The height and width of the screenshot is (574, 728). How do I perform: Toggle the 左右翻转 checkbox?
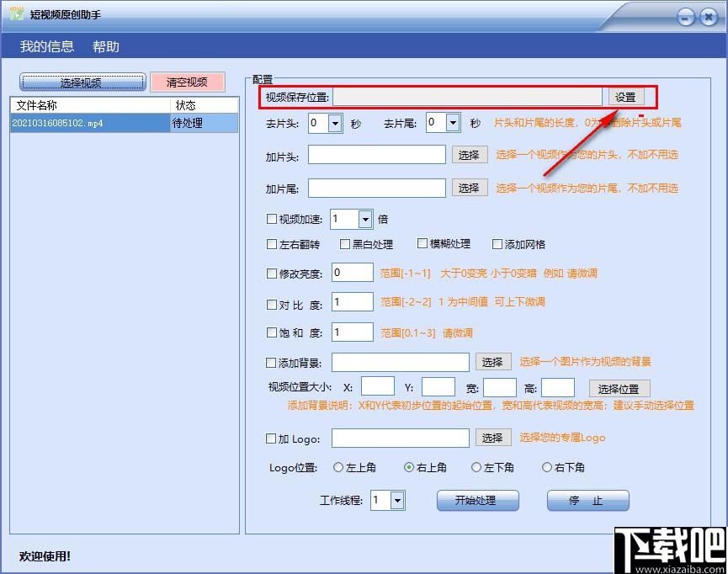272,244
